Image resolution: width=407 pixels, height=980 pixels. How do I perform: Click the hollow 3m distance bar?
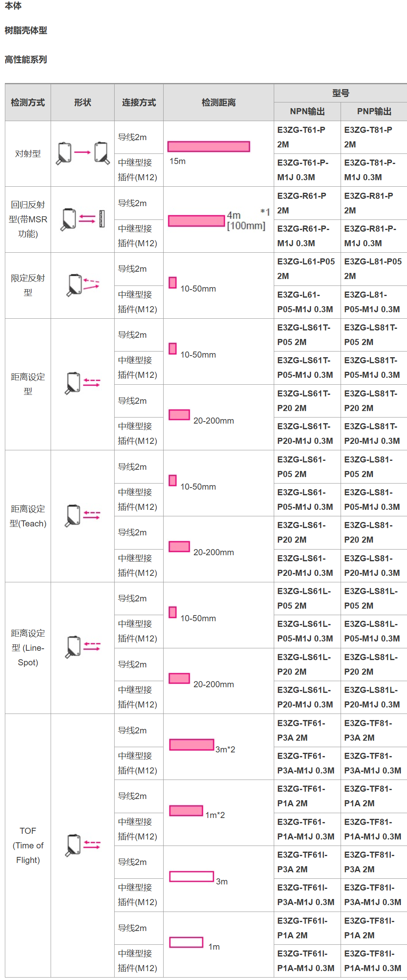point(192,876)
